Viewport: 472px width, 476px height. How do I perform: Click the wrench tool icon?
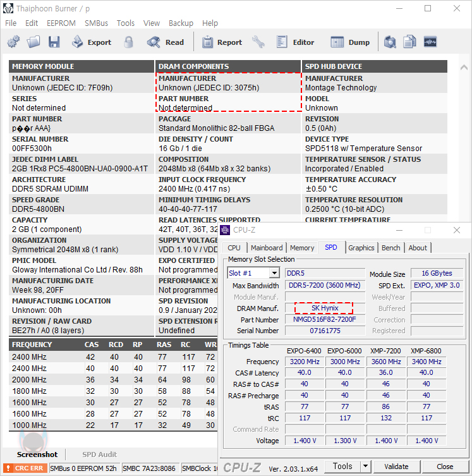[258, 42]
